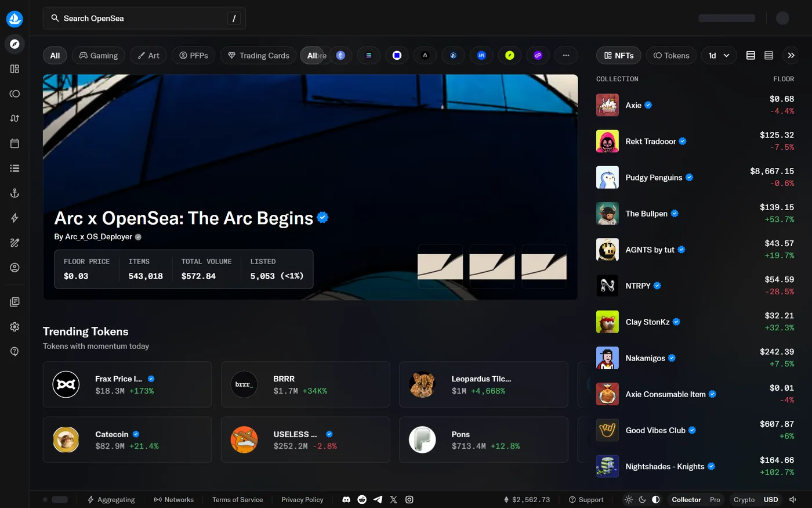Open the Pons token card
812x508 pixels.
[484, 439]
